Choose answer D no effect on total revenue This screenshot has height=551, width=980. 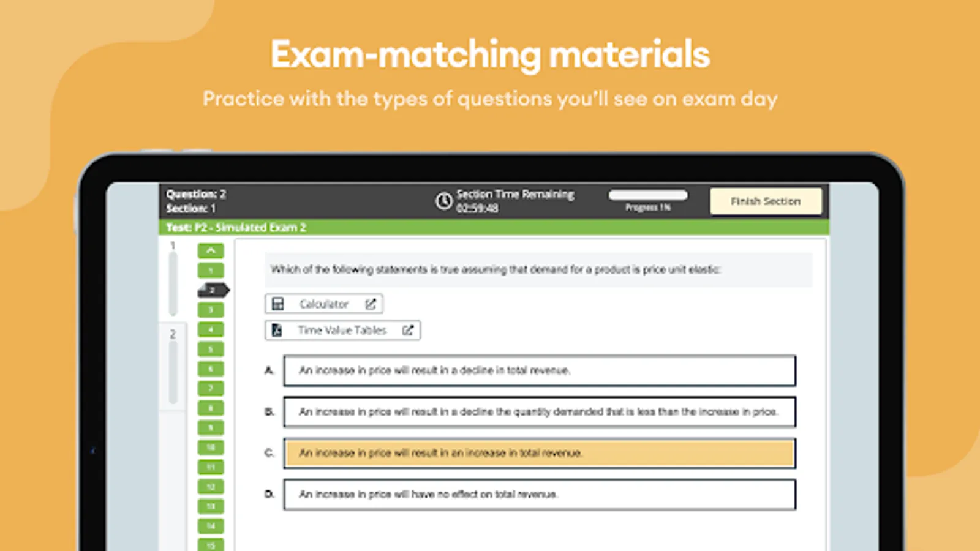[x=539, y=494]
